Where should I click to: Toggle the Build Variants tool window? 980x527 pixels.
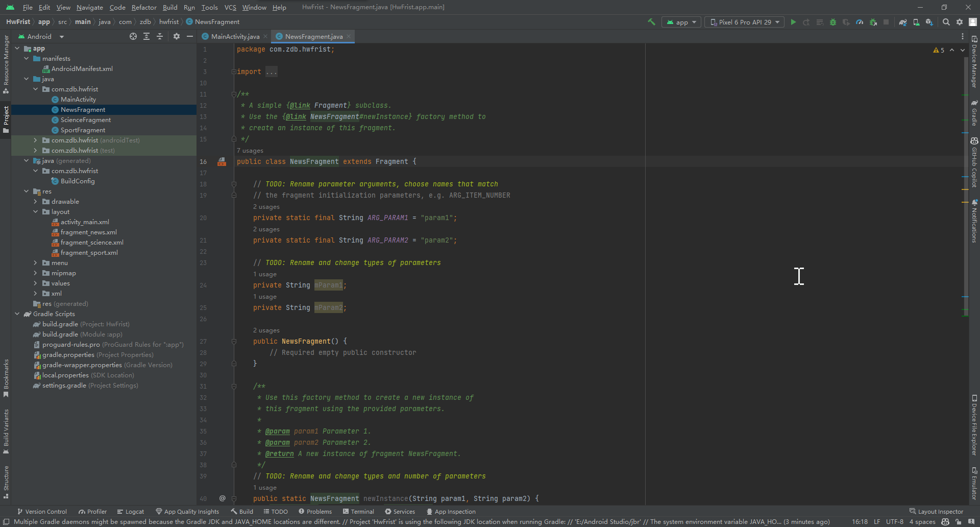pyautogui.click(x=6, y=432)
